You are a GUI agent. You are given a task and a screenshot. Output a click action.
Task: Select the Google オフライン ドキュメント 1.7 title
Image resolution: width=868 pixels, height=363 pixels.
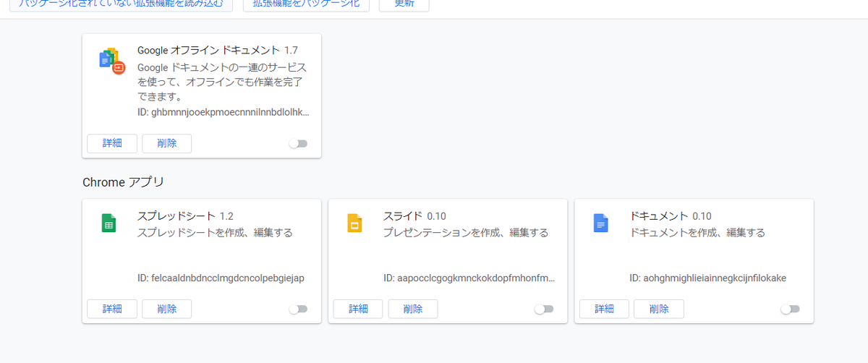[217, 51]
